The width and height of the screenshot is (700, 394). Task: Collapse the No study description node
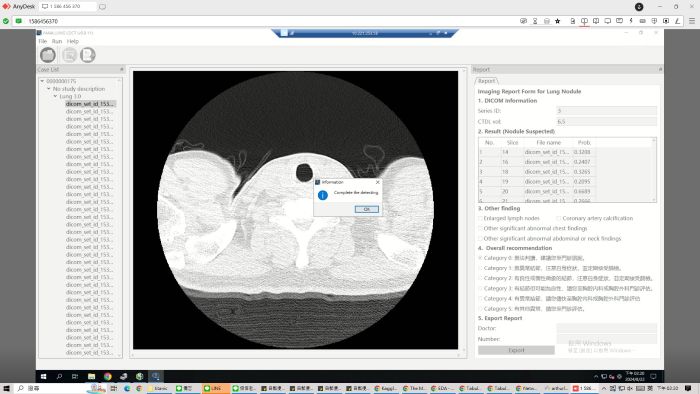[49, 89]
